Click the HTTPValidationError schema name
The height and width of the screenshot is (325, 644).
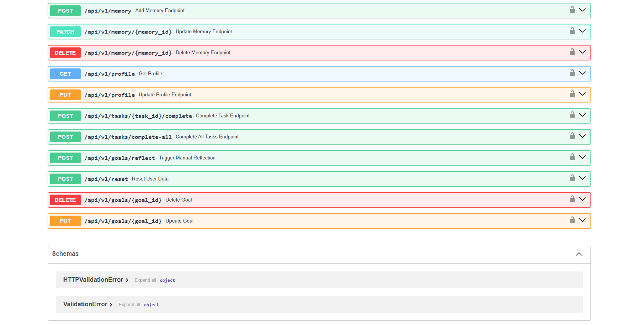(x=93, y=280)
